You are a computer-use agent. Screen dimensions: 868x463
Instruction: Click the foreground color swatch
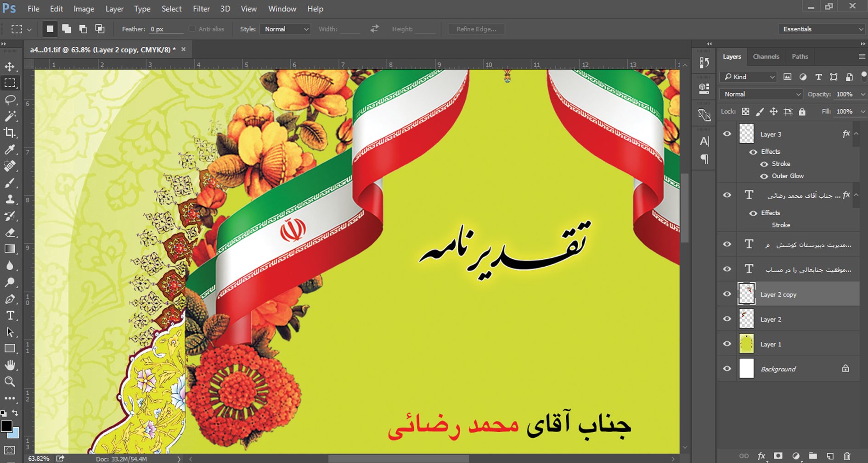6,426
